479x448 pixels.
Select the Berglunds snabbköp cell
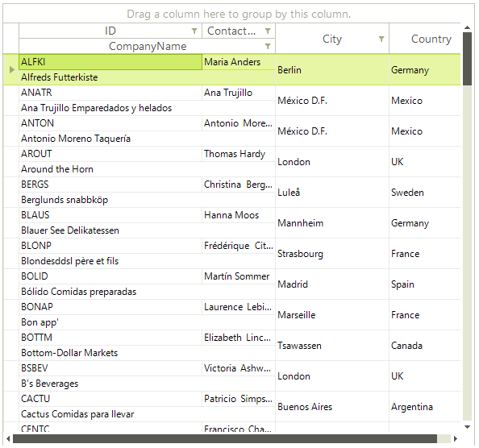click(147, 200)
